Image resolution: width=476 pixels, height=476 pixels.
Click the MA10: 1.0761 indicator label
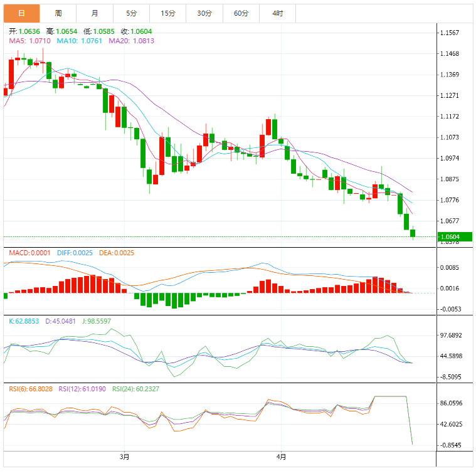pos(79,41)
